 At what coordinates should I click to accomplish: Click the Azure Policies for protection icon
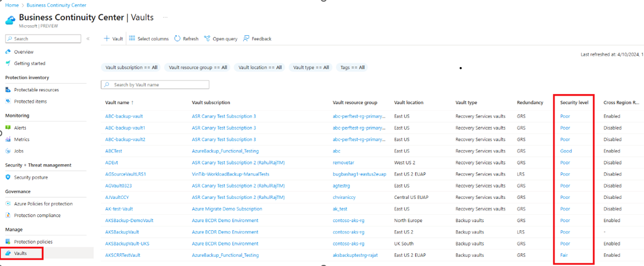point(8,203)
